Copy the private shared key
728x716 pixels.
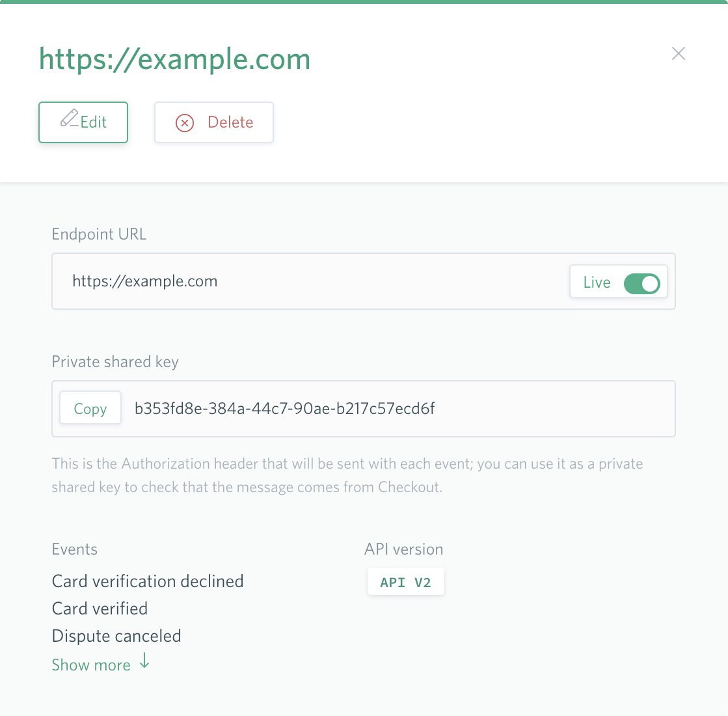point(90,408)
